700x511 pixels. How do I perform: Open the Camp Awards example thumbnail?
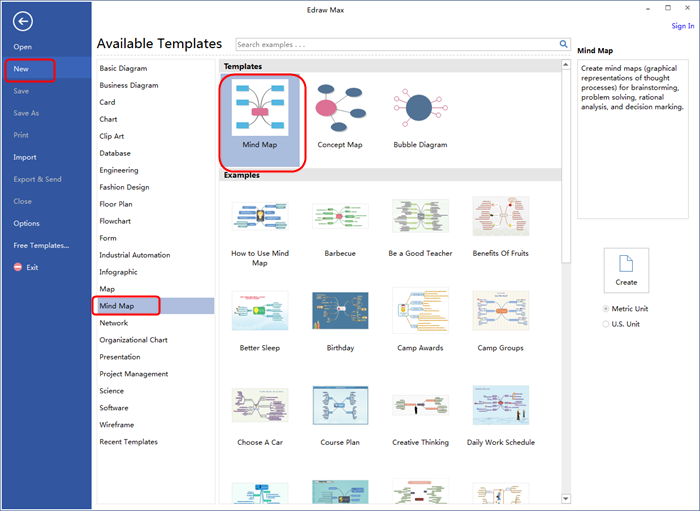pos(420,311)
